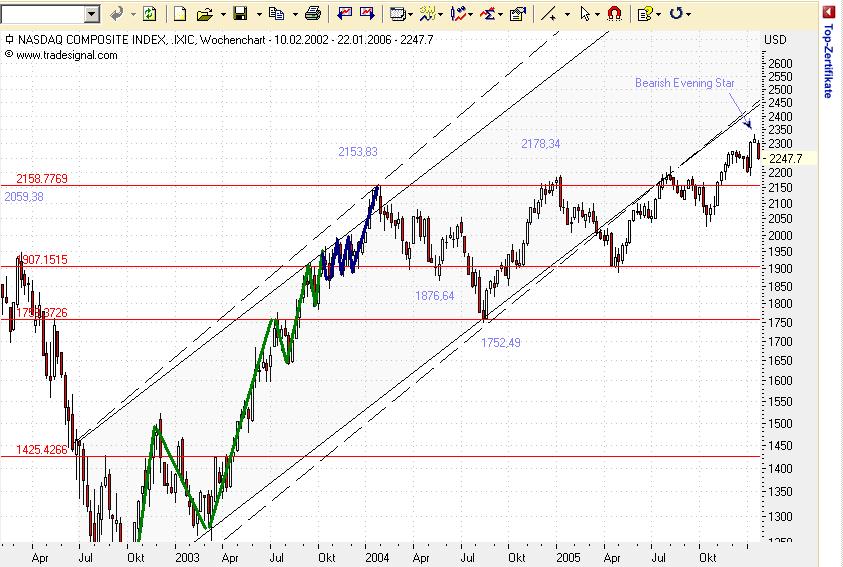Expand the add indicator dropdown arrow
This screenshot has height=567, width=843.
[x=441, y=15]
